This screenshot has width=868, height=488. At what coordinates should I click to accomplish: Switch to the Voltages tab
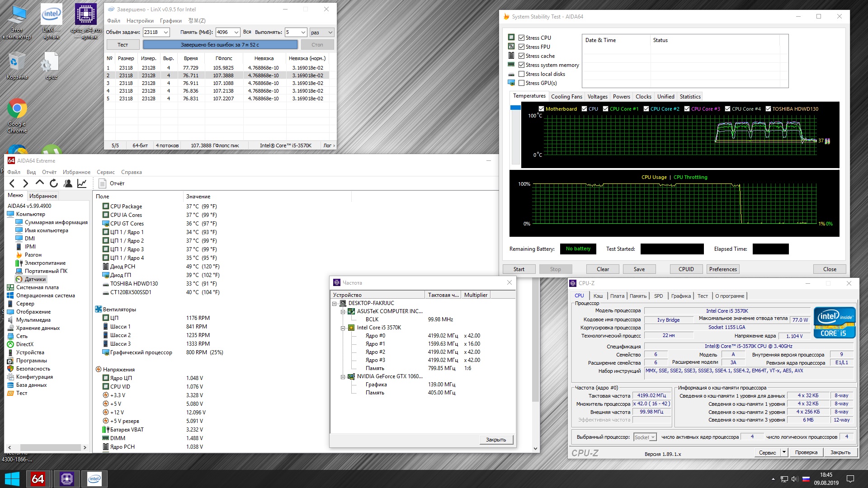coord(597,97)
